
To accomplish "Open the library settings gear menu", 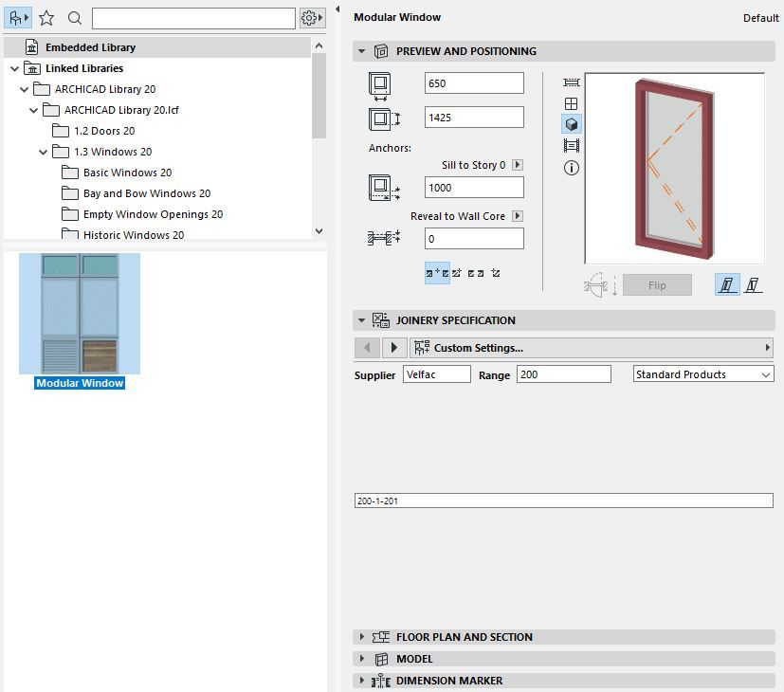I will (312, 18).
